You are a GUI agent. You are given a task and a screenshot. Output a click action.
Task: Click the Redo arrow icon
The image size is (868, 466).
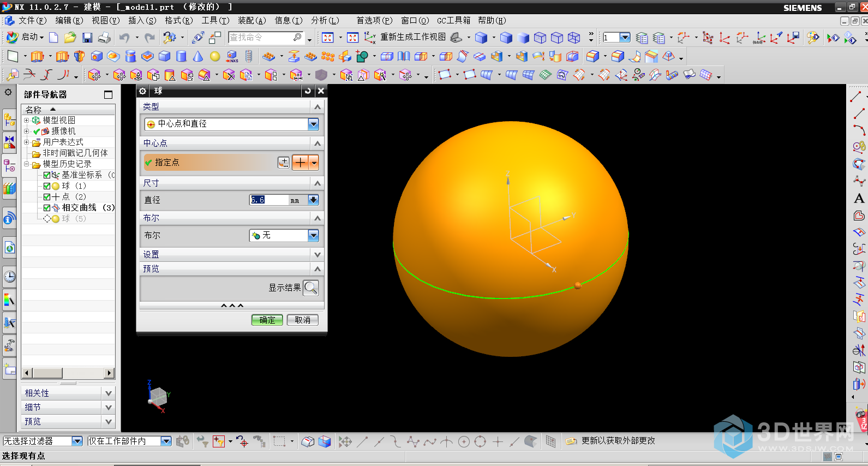pos(150,37)
